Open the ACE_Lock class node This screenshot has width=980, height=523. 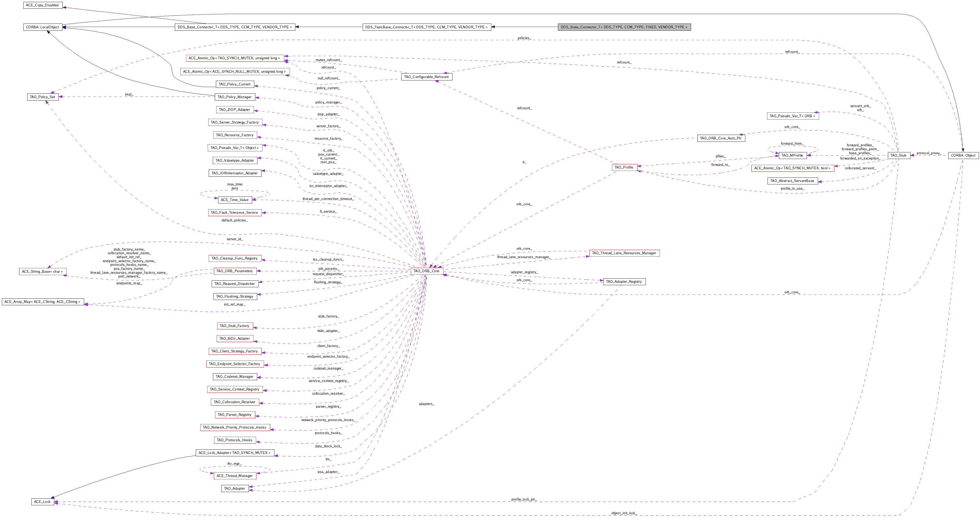point(42,501)
